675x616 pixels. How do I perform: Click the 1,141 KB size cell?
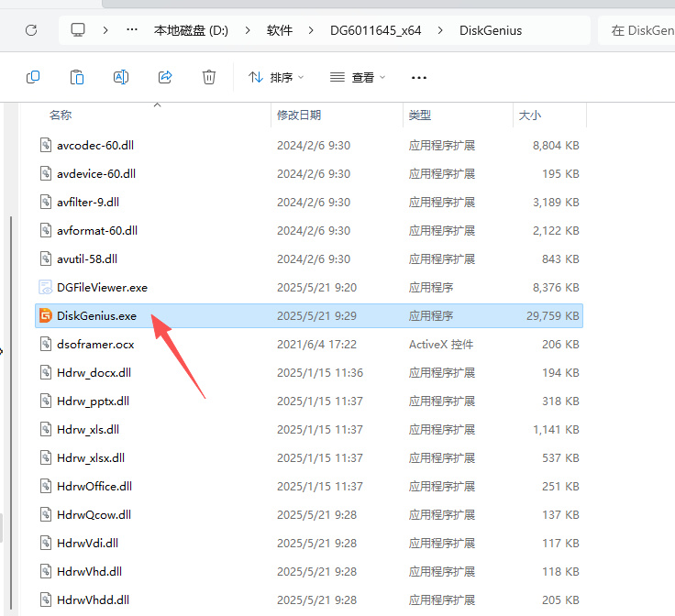click(x=556, y=429)
